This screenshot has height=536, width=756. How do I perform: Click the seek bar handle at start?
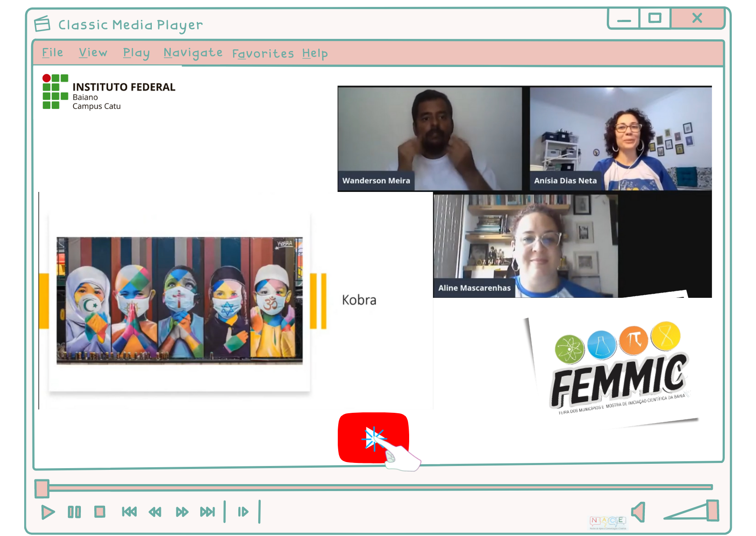click(x=42, y=488)
